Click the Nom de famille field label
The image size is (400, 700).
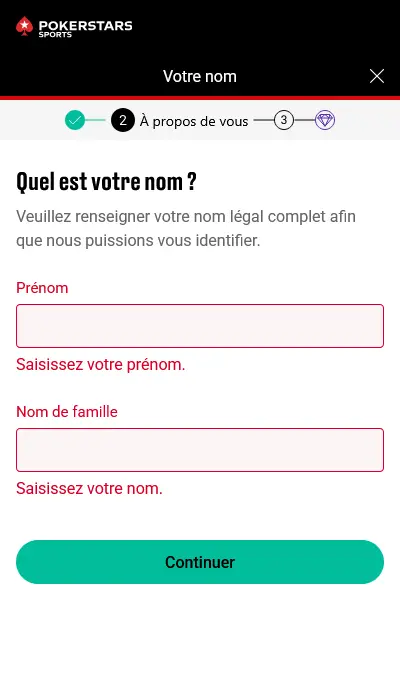pyautogui.click(x=67, y=412)
